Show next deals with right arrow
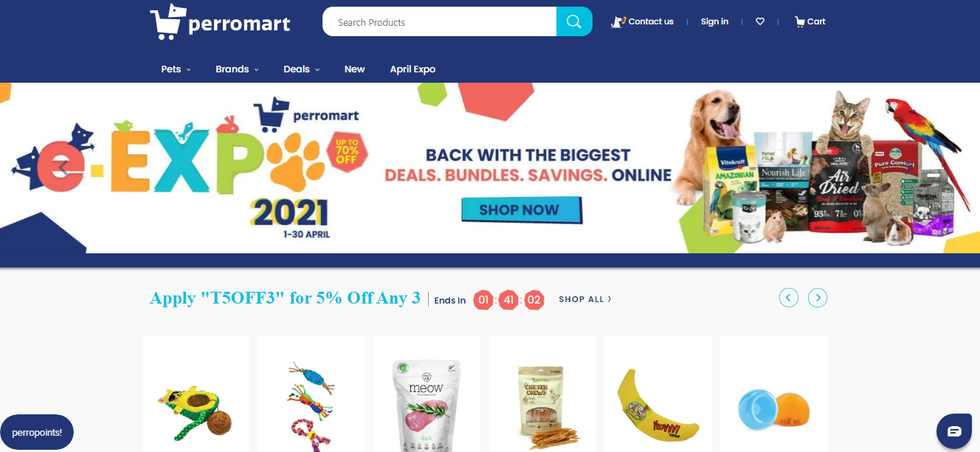Image resolution: width=980 pixels, height=452 pixels. pos(818,298)
